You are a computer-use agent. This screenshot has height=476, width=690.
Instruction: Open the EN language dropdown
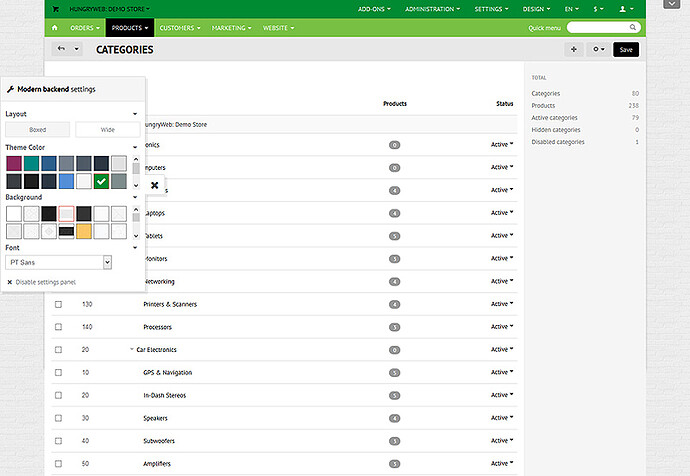[572, 9]
